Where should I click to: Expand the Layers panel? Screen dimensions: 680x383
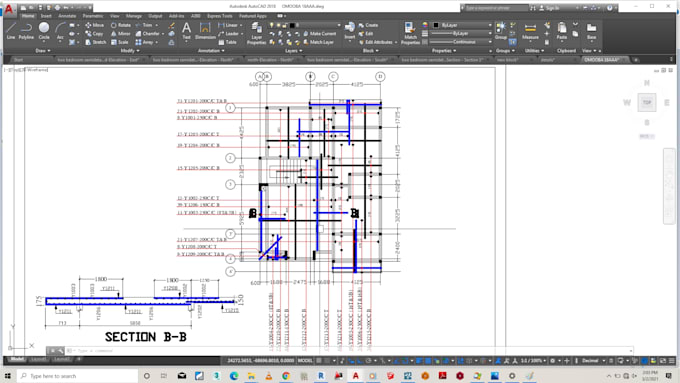coord(293,51)
